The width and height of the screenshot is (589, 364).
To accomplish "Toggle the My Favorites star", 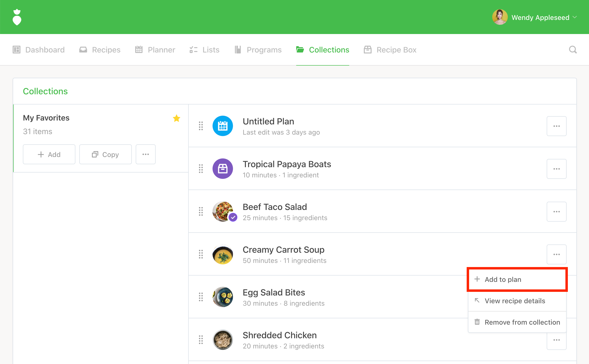I will [177, 118].
